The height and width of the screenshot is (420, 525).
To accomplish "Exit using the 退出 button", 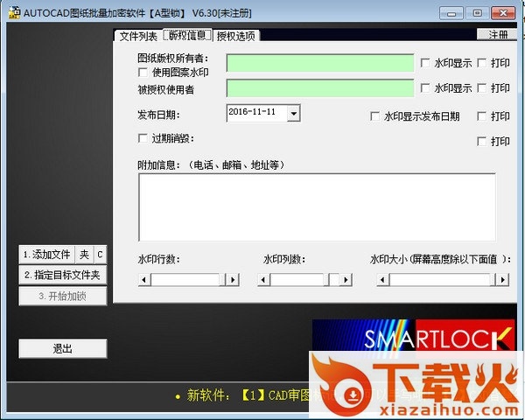I will 62,348.
